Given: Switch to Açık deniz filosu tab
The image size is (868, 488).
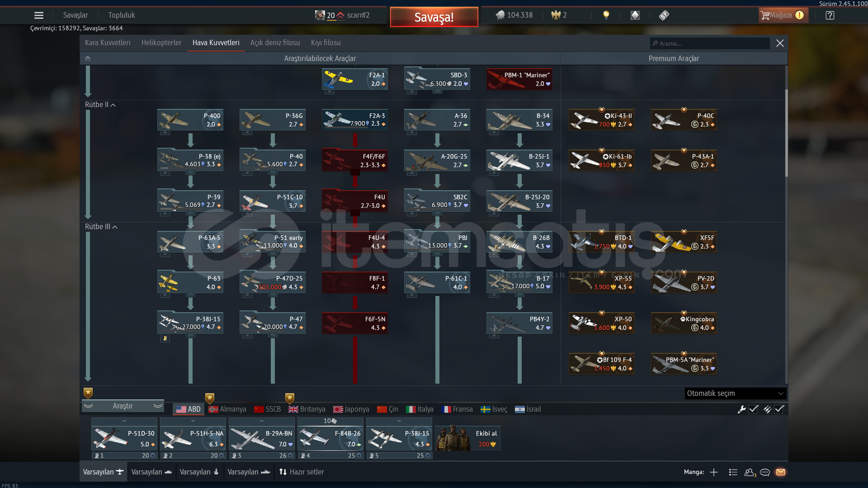Looking at the screenshot, I should click(275, 43).
